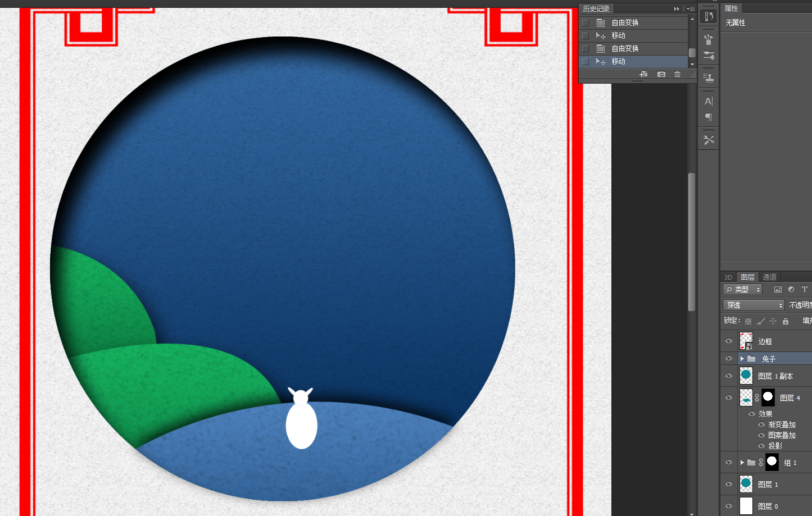Hide the 投影 drop shadow effect

click(761, 446)
